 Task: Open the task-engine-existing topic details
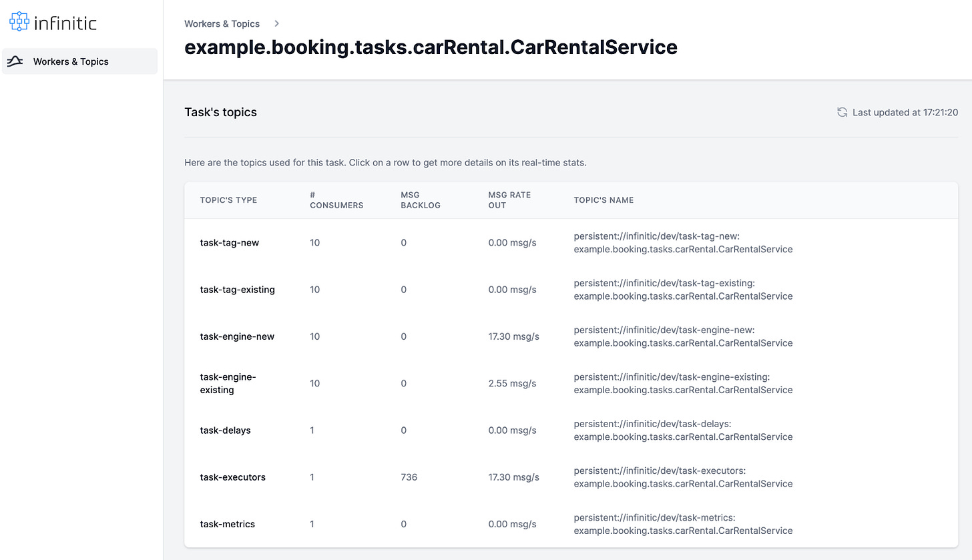click(x=228, y=383)
